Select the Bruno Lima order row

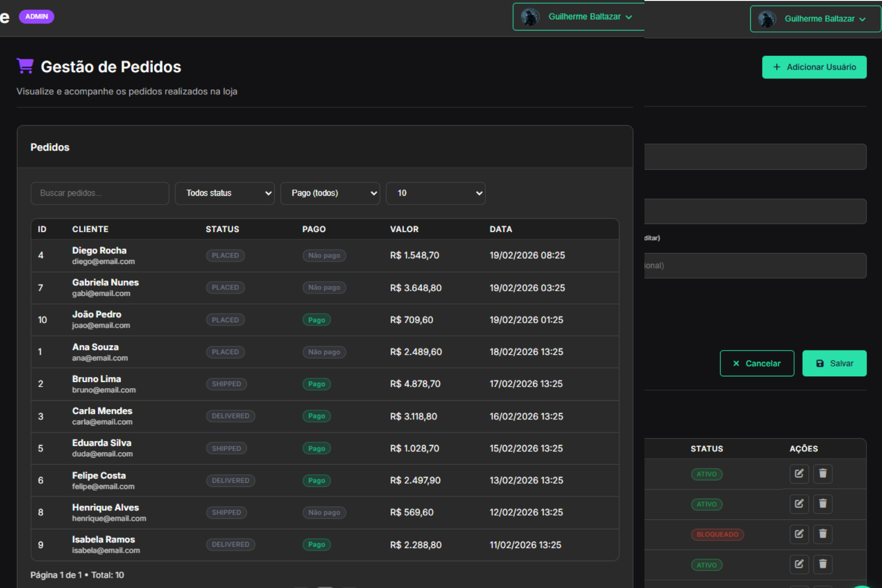pyautogui.click(x=325, y=384)
